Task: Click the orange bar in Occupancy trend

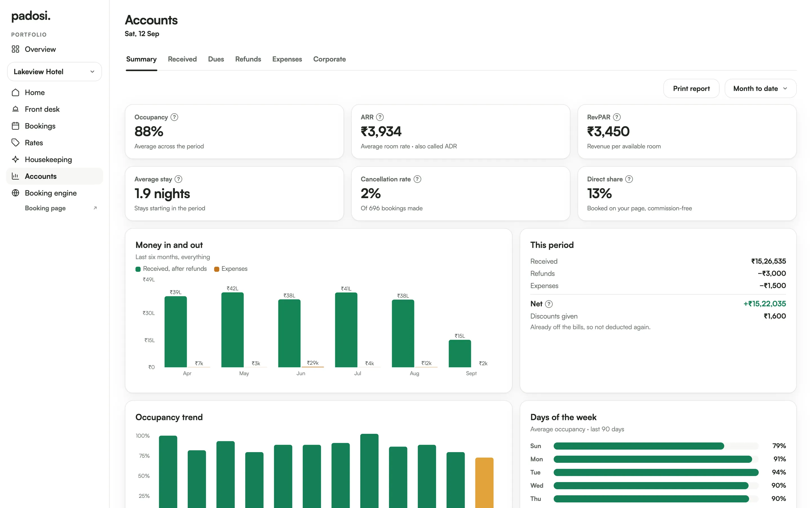Action: click(484, 483)
